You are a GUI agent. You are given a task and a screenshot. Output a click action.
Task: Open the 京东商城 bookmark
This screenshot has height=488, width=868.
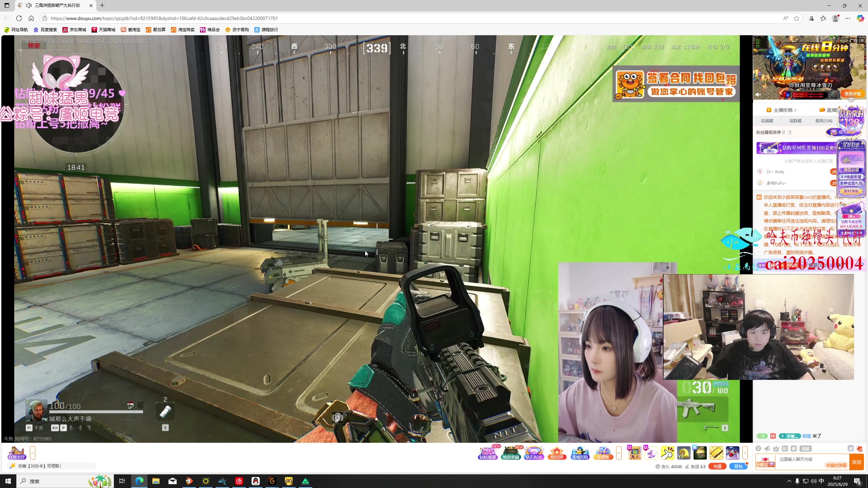(74, 30)
